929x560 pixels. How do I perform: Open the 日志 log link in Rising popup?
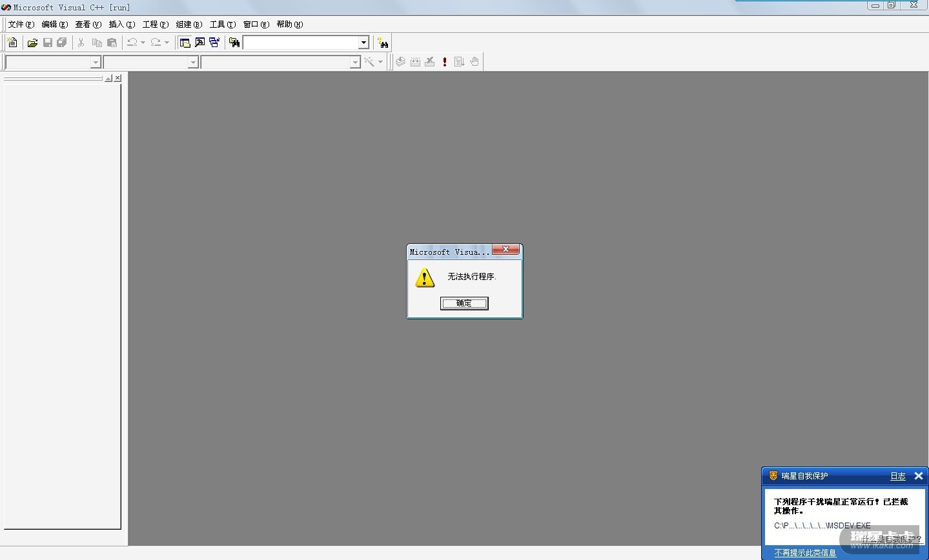tap(898, 476)
